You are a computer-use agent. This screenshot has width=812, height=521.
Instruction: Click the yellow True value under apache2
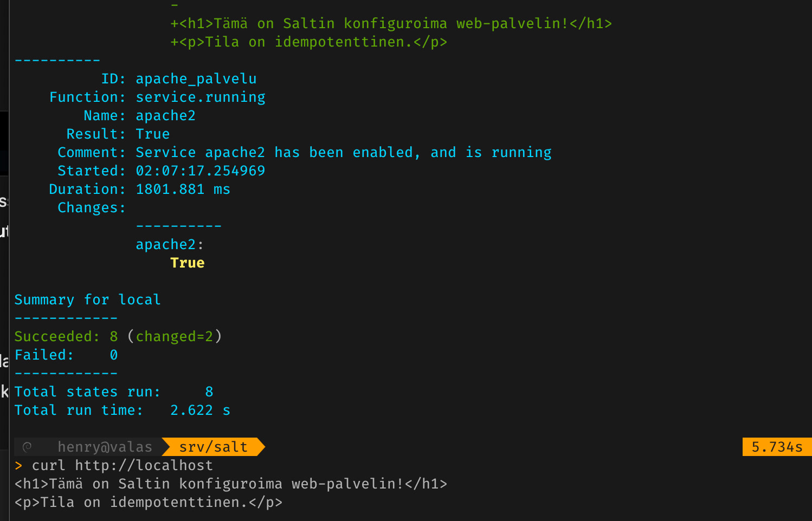coord(187,263)
